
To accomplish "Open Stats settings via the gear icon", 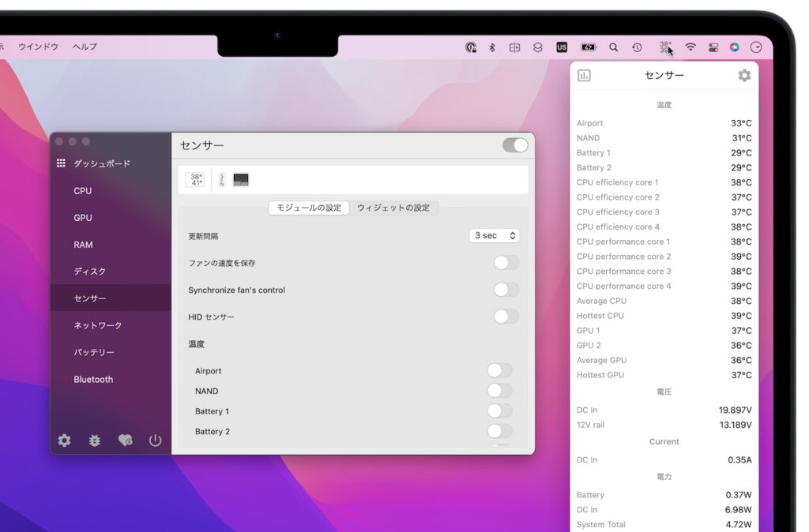I will [x=64, y=441].
